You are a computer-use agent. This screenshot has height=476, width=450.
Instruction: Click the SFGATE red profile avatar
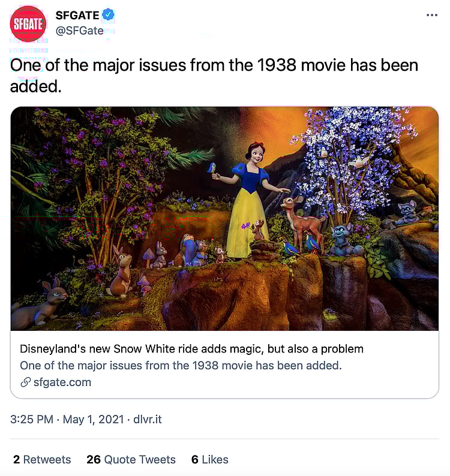coord(28,23)
